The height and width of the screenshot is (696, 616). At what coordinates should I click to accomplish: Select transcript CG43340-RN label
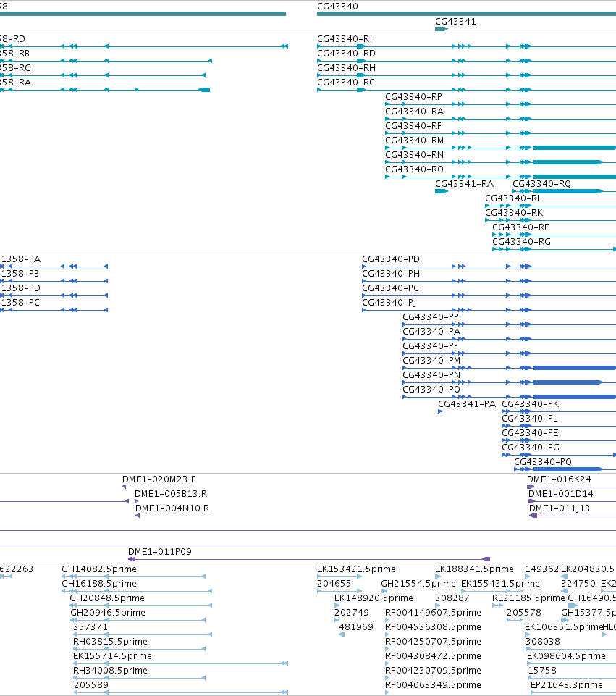tap(414, 155)
